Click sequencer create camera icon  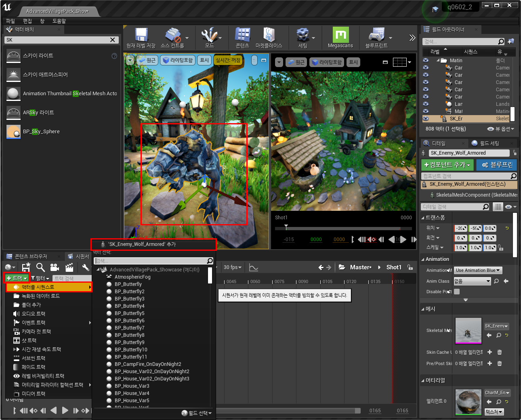[55, 267]
